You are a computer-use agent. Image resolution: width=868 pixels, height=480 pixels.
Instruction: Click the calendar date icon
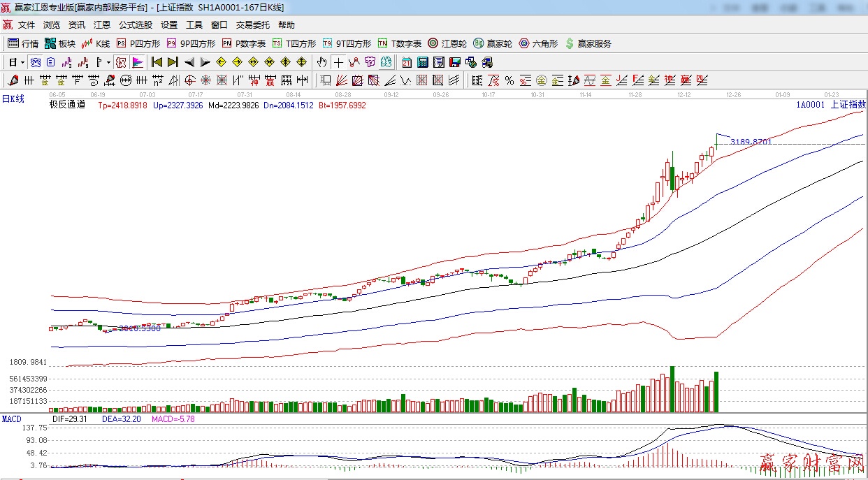tap(406, 62)
